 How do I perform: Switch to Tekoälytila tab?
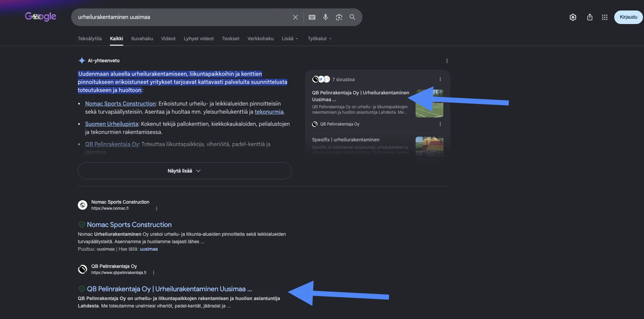pos(90,39)
